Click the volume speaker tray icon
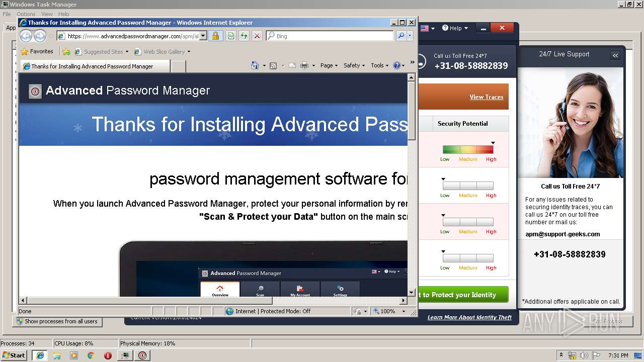 [x=584, y=355]
